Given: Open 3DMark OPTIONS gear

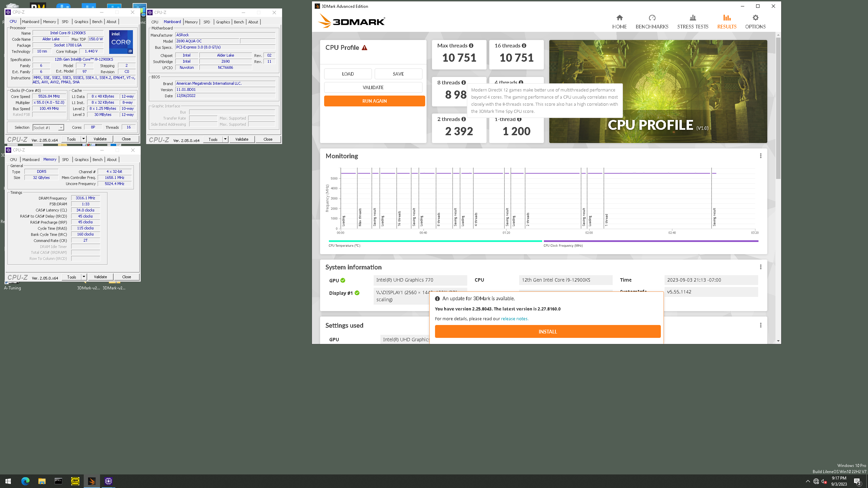Looking at the screenshot, I should tap(755, 22).
